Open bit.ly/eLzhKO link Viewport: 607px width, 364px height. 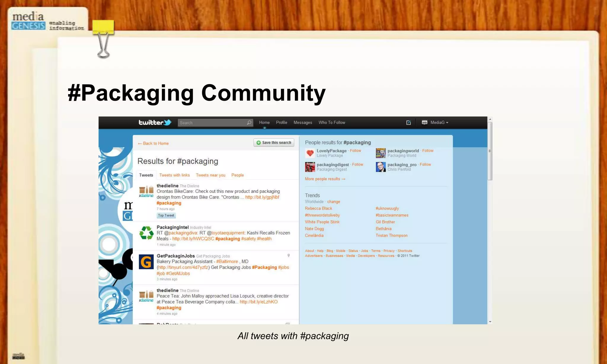point(258,302)
